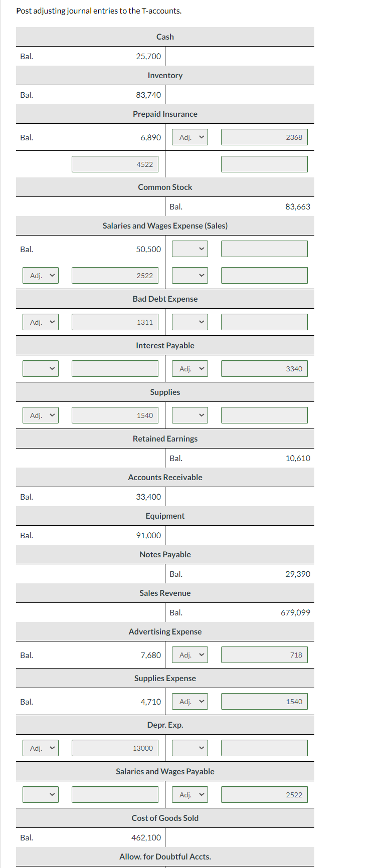Open Advertising Expense credit Adj. dropdown

click(x=190, y=655)
